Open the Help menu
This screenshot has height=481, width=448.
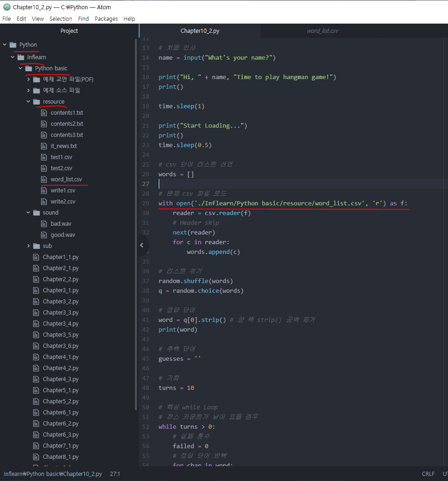coord(129,18)
